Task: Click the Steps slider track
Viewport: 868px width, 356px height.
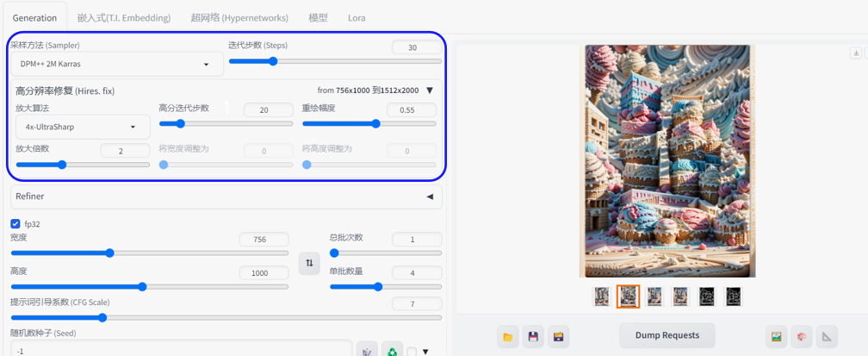Action: pyautogui.click(x=335, y=61)
